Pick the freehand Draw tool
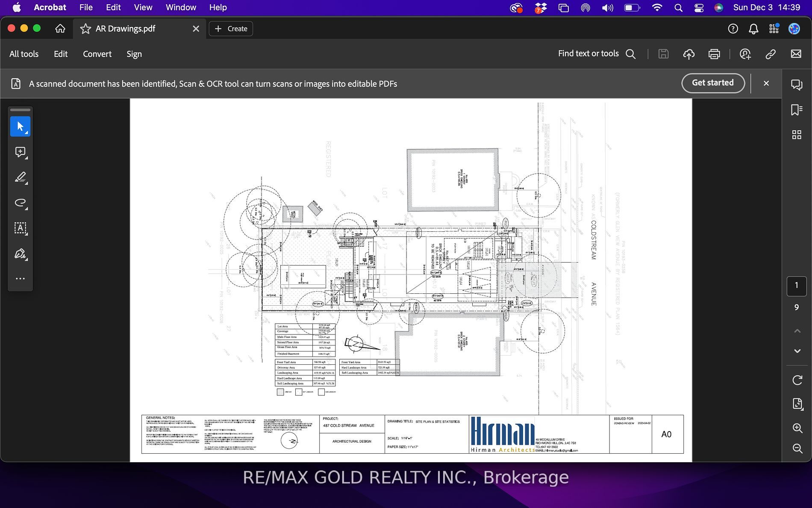Image resolution: width=812 pixels, height=508 pixels. [20, 203]
